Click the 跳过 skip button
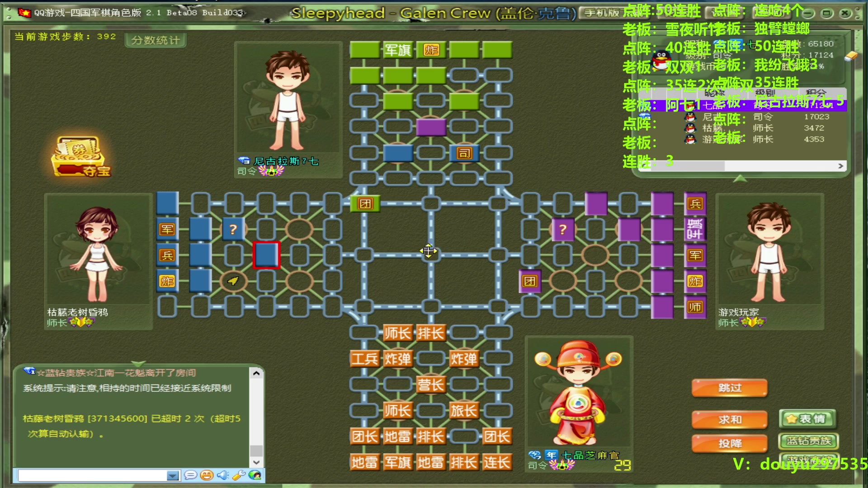Image resolution: width=868 pixels, height=488 pixels. pos(730,388)
